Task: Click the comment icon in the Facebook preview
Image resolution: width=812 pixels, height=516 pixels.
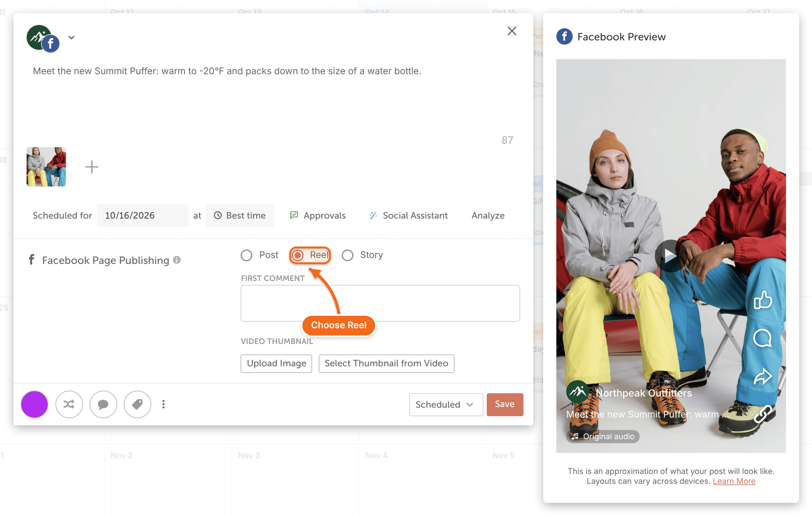Action: 762,338
